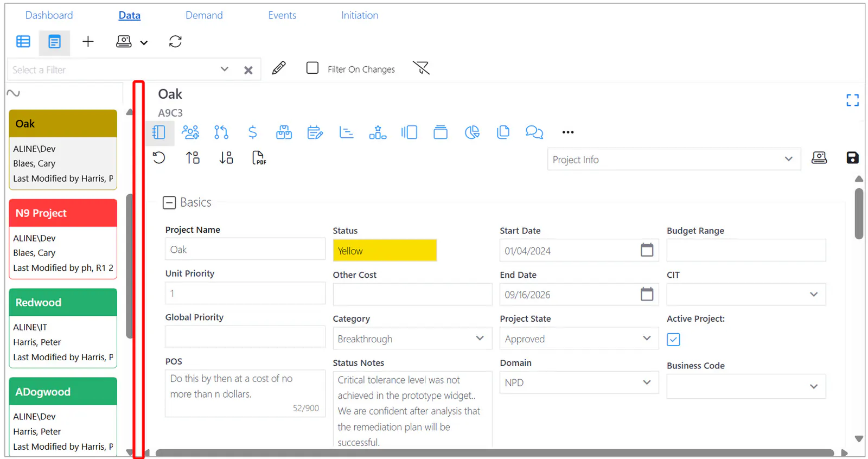Open the comments chat bubbles icon
The width and height of the screenshot is (868, 459).
click(x=534, y=132)
